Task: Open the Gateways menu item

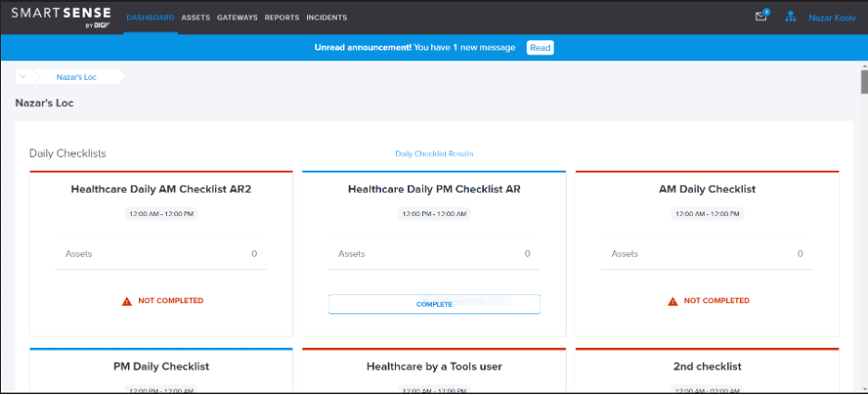Action: (x=236, y=18)
